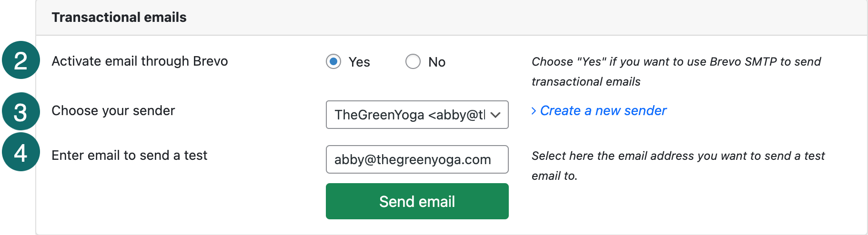868x235 pixels.
Task: Select the No radio button
Action: click(413, 61)
